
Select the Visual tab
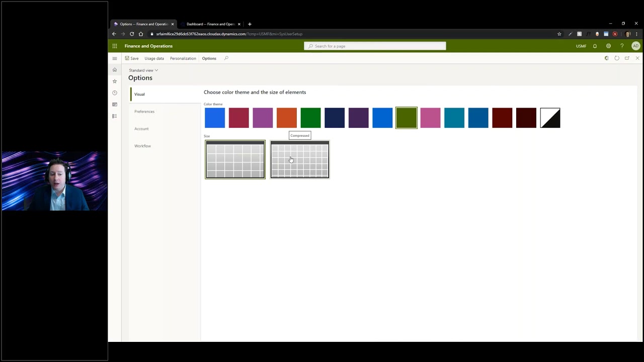pos(166,94)
